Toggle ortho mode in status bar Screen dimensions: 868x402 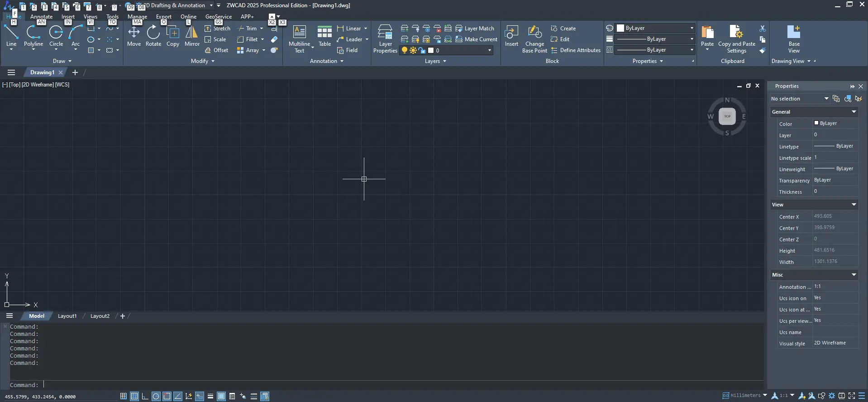pyautogui.click(x=145, y=396)
